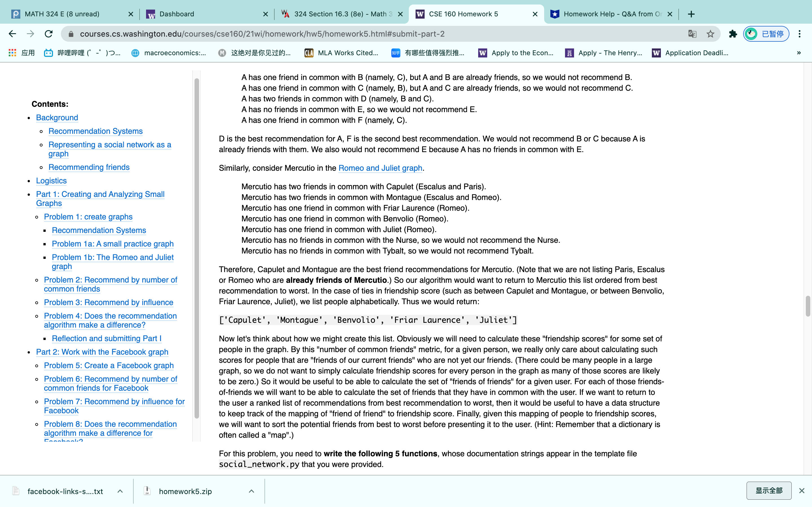
Task: Open Chrome's three-dot menu
Action: (800, 34)
